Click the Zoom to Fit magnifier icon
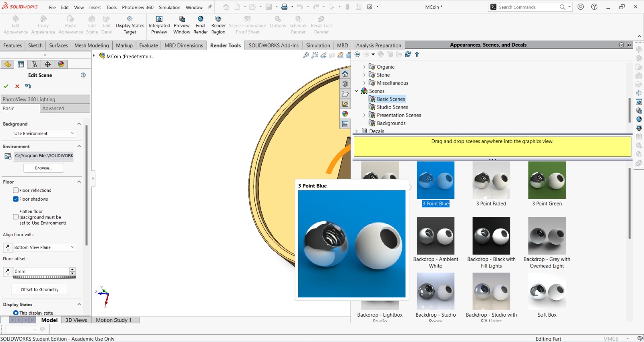The image size is (644, 342). click(x=306, y=56)
